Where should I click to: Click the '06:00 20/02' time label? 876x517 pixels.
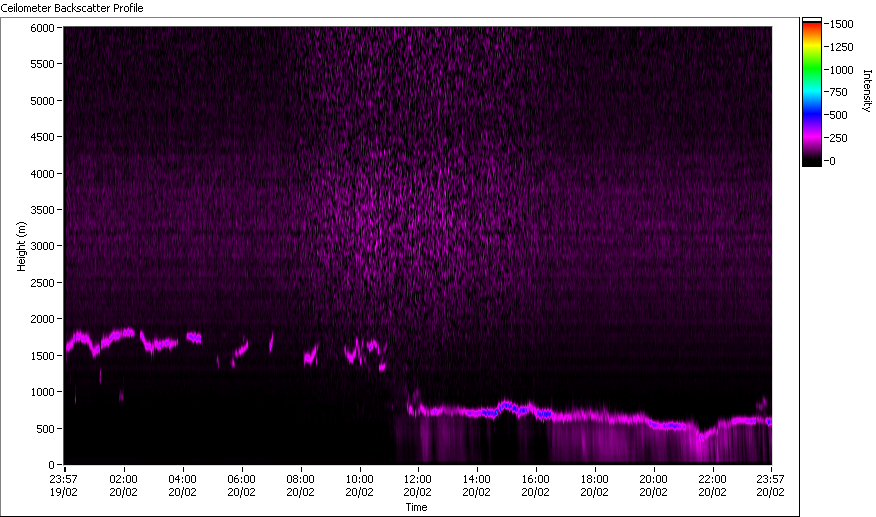click(241, 485)
